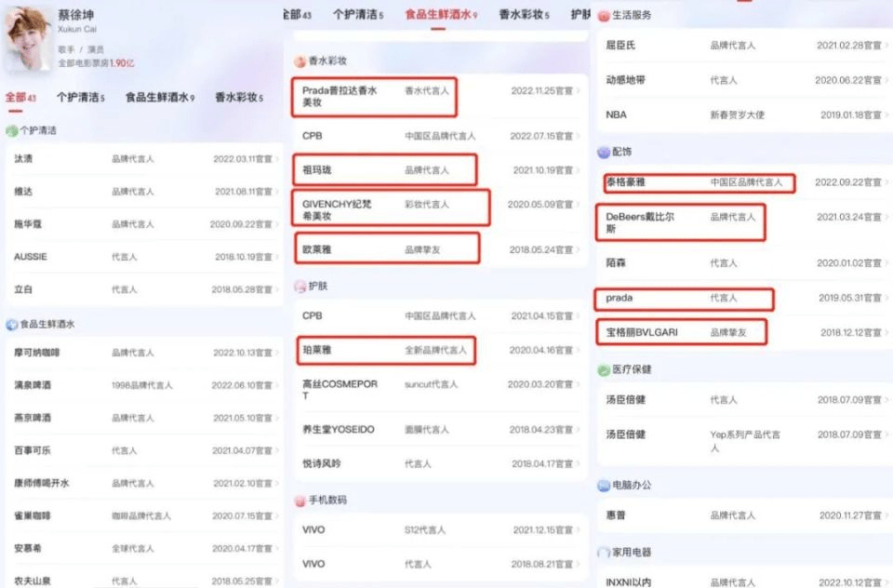Open the 漓泉啤酒 1998品牌代言人 entry
Viewport: 893px width, 588px height.
(x=145, y=385)
